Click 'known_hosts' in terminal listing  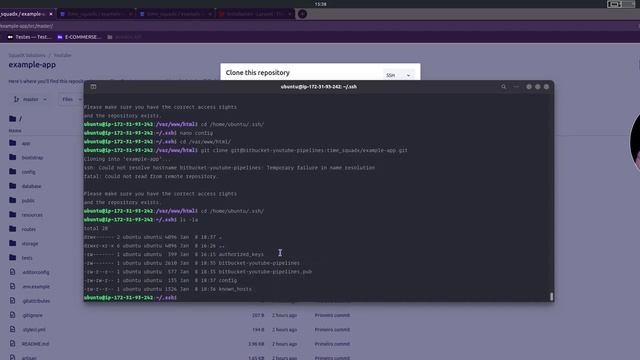235,289
